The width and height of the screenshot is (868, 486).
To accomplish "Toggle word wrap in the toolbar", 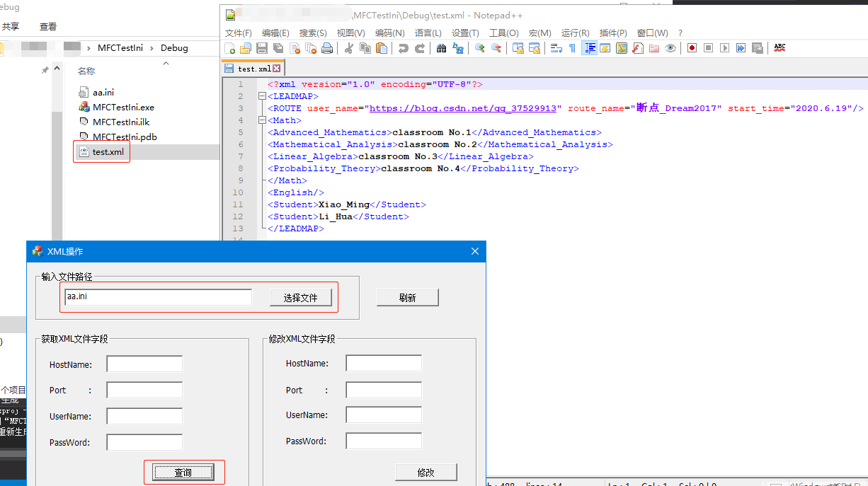I will pos(555,47).
